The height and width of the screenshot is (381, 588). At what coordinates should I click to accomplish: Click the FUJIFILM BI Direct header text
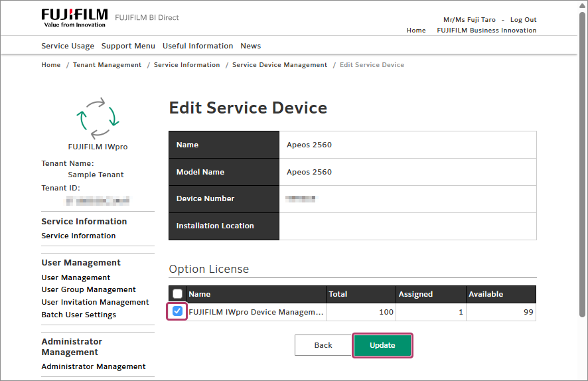[147, 17]
